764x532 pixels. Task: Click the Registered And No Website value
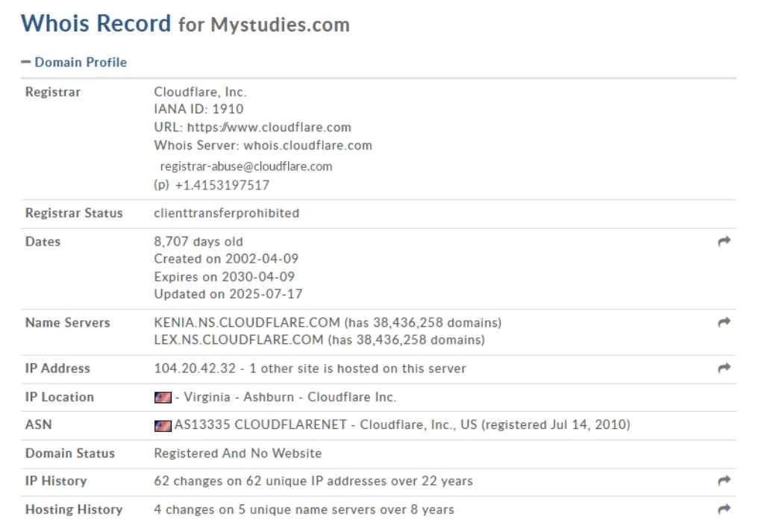click(238, 453)
